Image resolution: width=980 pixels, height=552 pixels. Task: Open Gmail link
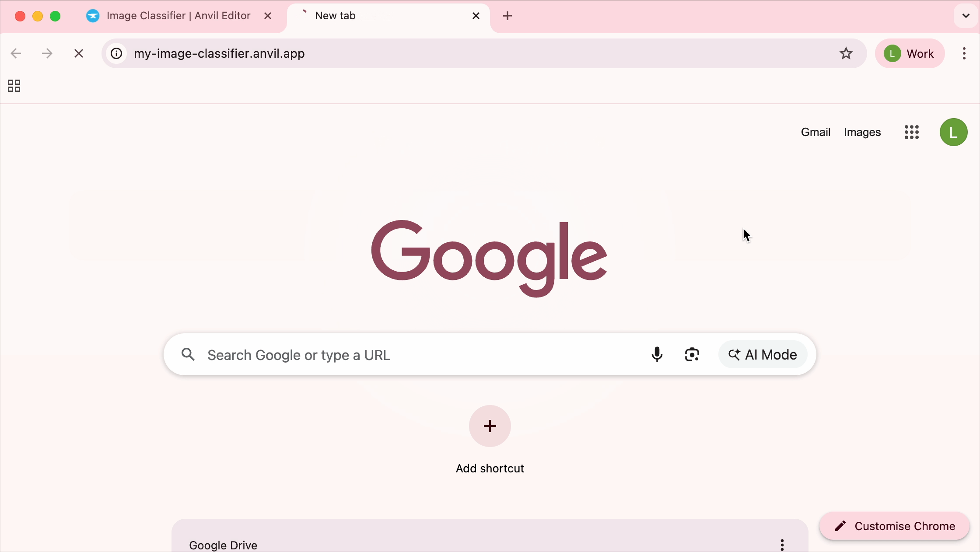tap(815, 132)
